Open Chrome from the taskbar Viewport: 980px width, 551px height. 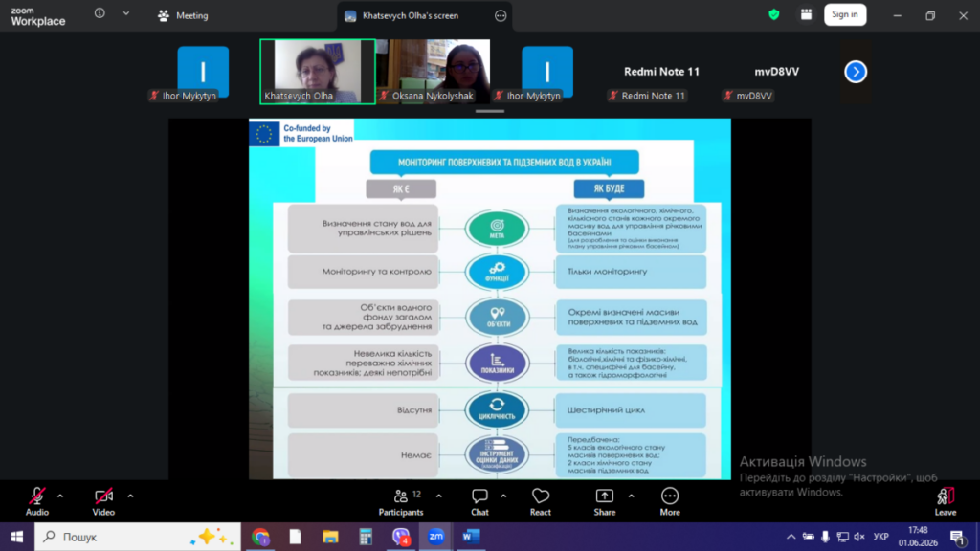260,537
